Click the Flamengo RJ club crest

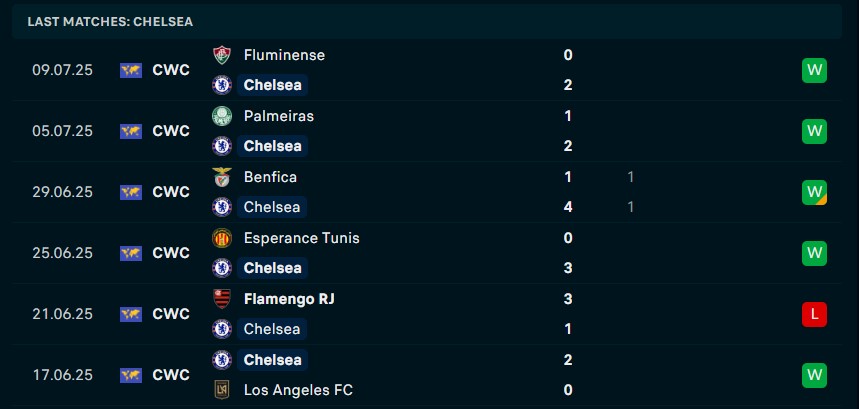click(x=222, y=299)
